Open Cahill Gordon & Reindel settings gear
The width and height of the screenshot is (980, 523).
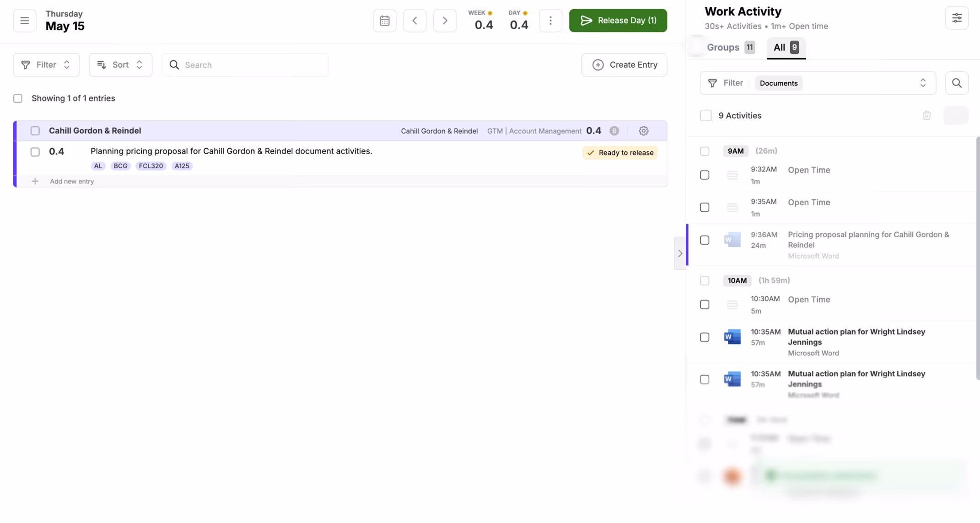[643, 131]
